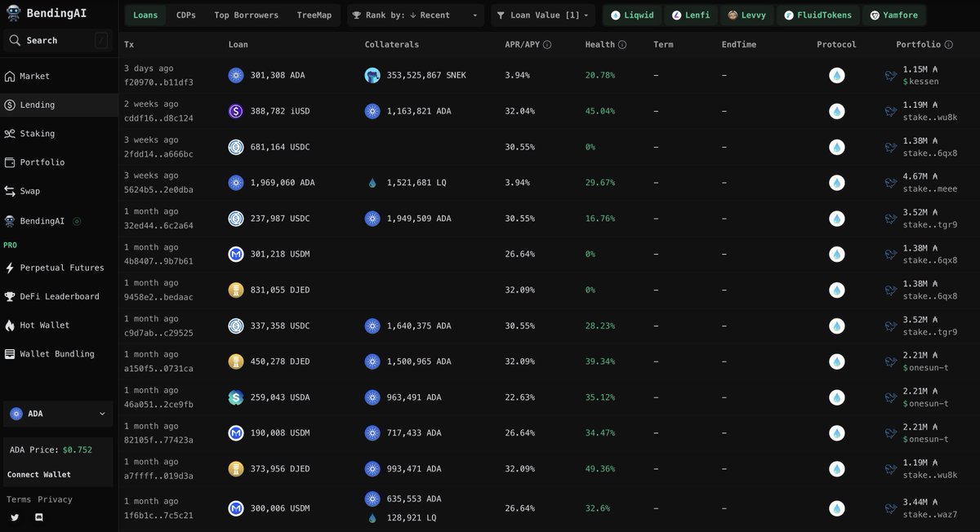Click the LQ droplet icon beside 1,521,681 LQ
The image size is (980, 532).
372,183
